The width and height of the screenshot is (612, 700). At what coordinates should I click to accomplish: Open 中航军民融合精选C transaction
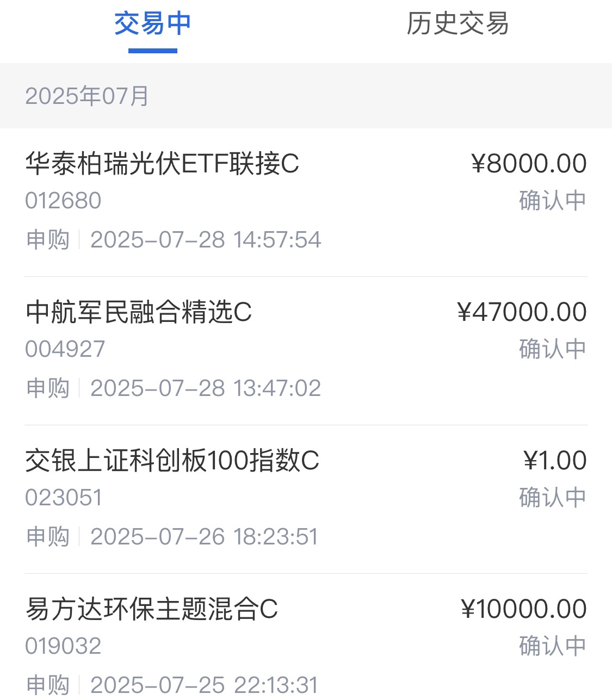[306, 351]
